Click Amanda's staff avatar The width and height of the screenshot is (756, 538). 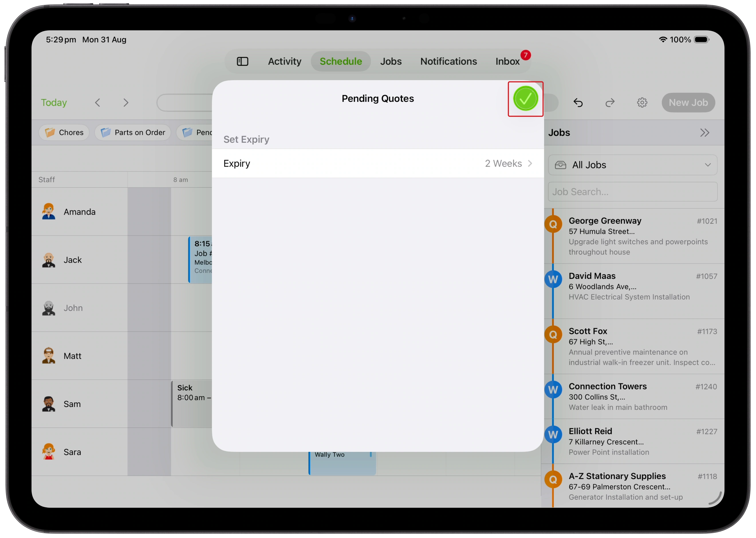click(48, 212)
